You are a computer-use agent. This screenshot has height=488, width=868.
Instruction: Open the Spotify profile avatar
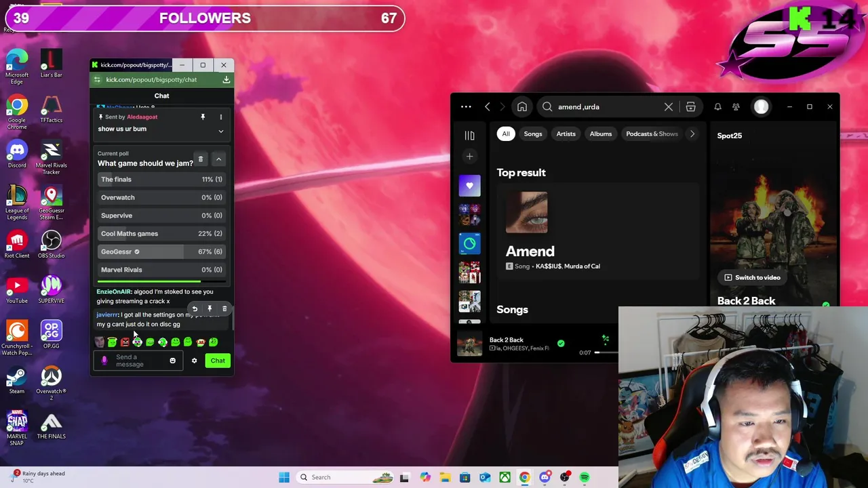click(761, 106)
